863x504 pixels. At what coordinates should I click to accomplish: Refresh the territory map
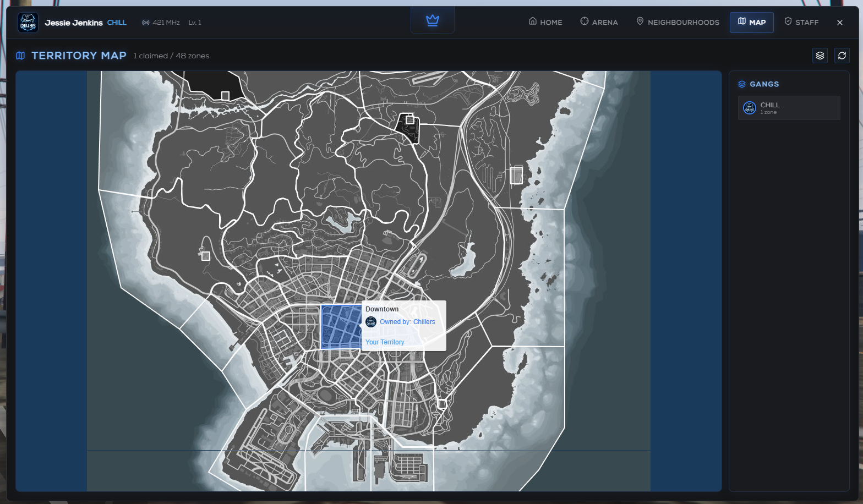[x=842, y=56]
